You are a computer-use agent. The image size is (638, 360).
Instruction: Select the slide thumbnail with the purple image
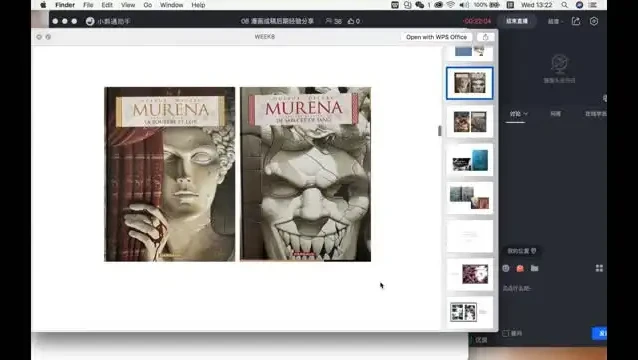(x=470, y=274)
